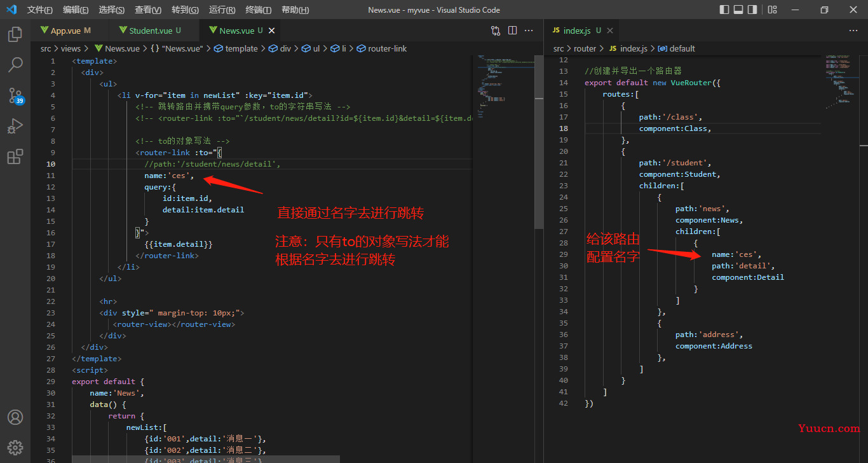This screenshot has width=868, height=463.
Task: Click 'export default new VueRouter({' line
Action: click(653, 83)
